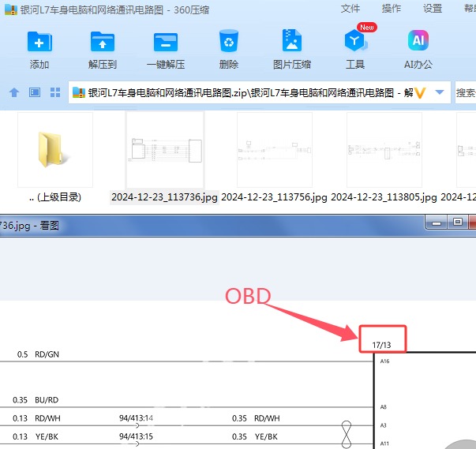This screenshot has width=476, height=449.
Task: Open the 工具 (Tools) icon
Action: 355,40
